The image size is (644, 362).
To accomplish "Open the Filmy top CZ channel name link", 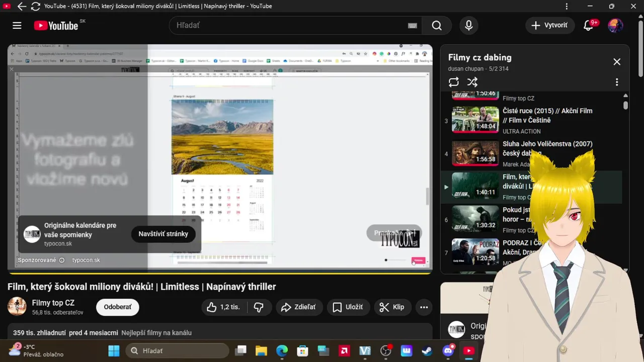I will coord(53,303).
